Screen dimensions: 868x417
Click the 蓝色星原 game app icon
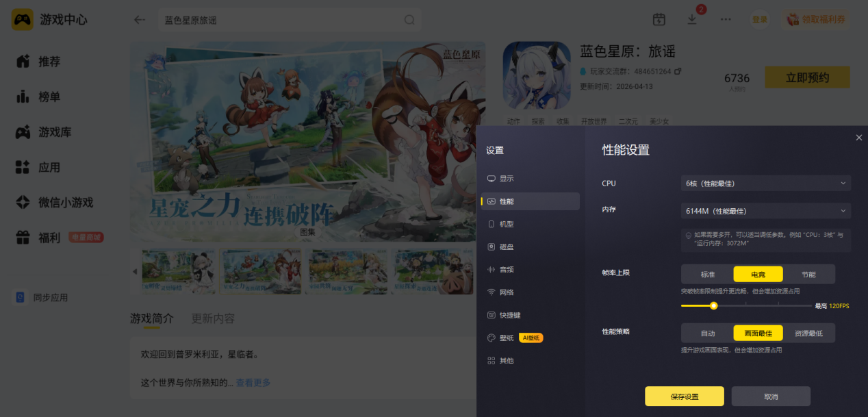pyautogui.click(x=537, y=75)
